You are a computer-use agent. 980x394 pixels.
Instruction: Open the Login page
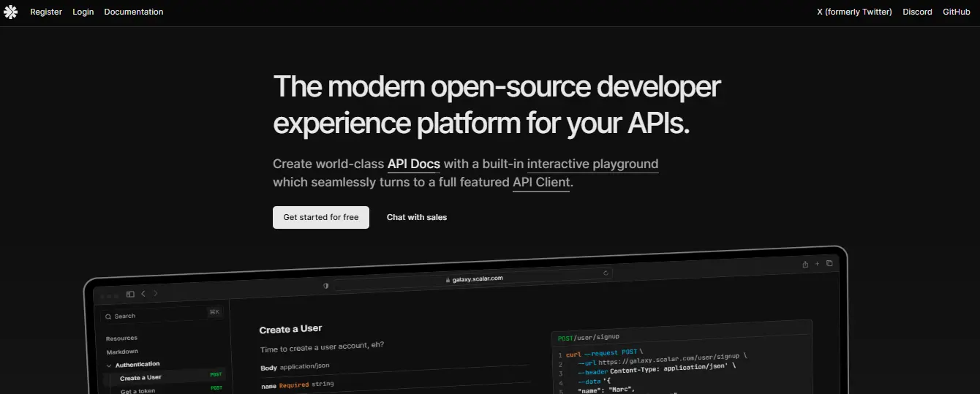pyautogui.click(x=83, y=12)
